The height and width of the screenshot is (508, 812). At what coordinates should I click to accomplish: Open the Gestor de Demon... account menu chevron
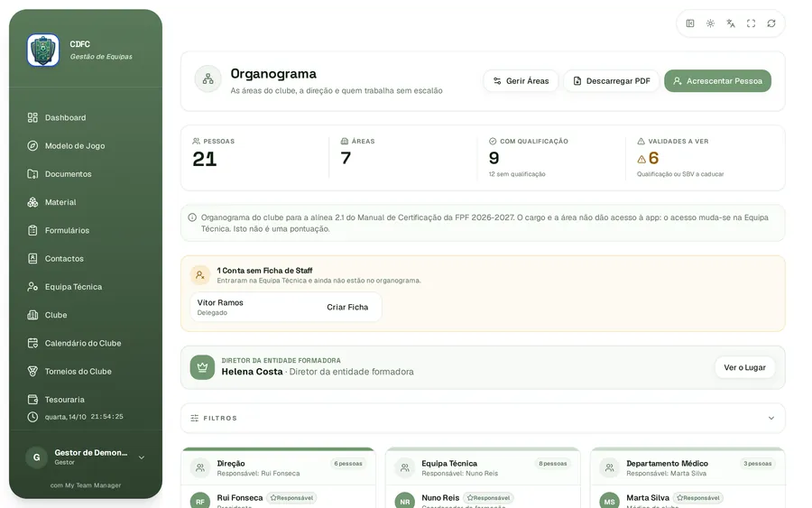(142, 457)
